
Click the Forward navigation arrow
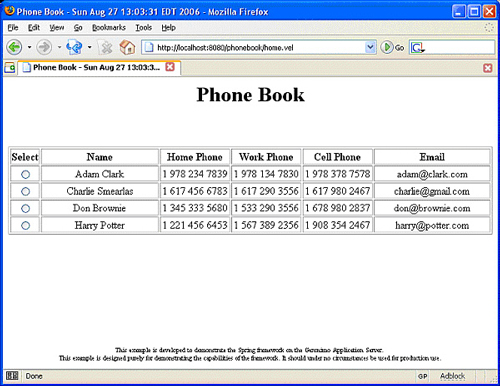pyautogui.click(x=44, y=47)
